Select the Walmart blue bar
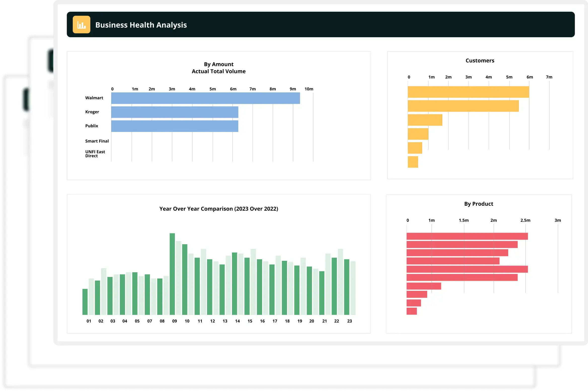This screenshot has width=588, height=391. click(x=206, y=98)
